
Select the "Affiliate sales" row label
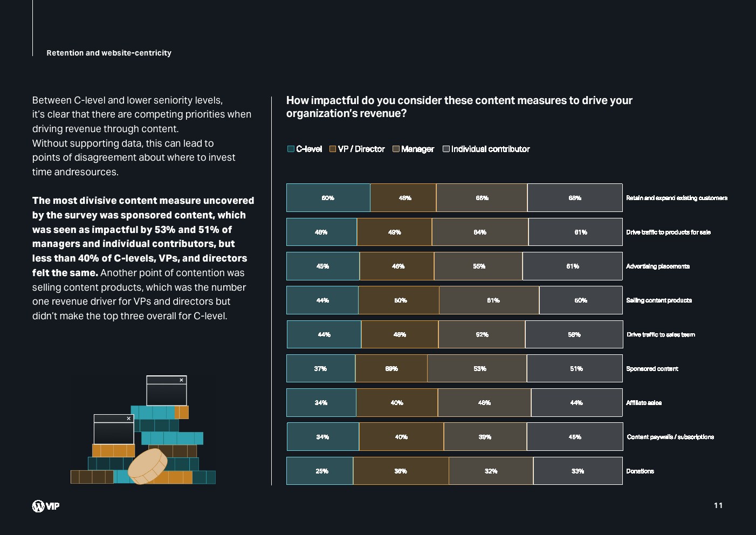643,403
